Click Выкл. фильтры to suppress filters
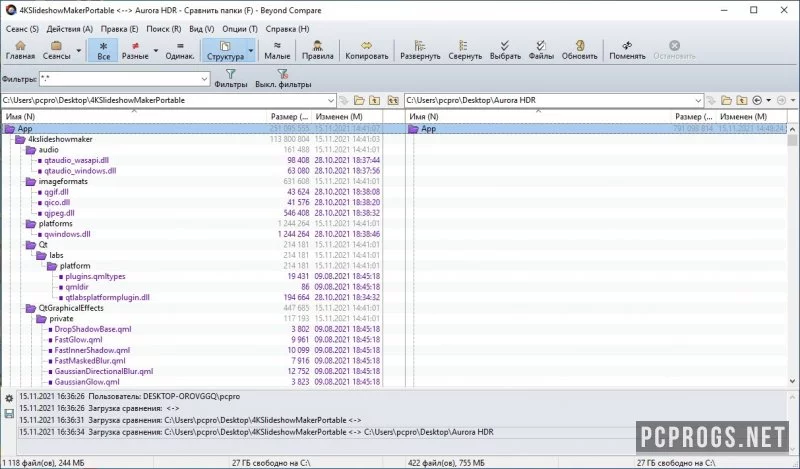800x469 pixels. tap(283, 79)
